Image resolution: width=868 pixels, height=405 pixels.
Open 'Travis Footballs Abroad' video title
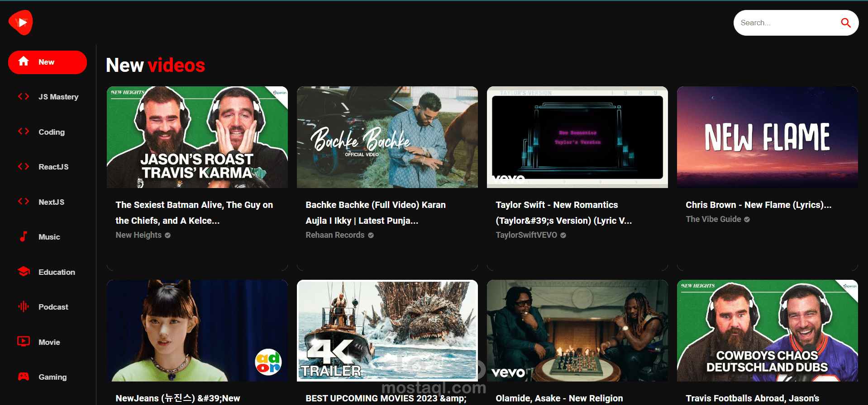pyautogui.click(x=753, y=398)
